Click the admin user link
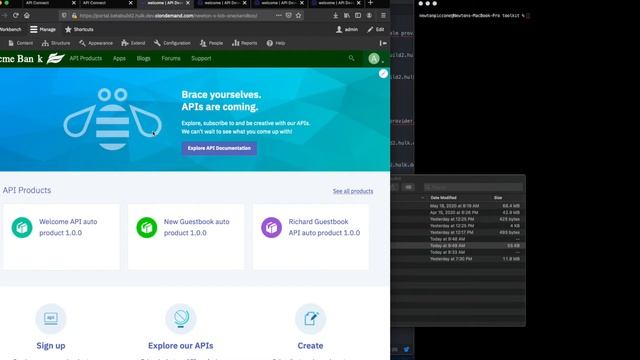The height and width of the screenshot is (360, 640). coord(347,29)
